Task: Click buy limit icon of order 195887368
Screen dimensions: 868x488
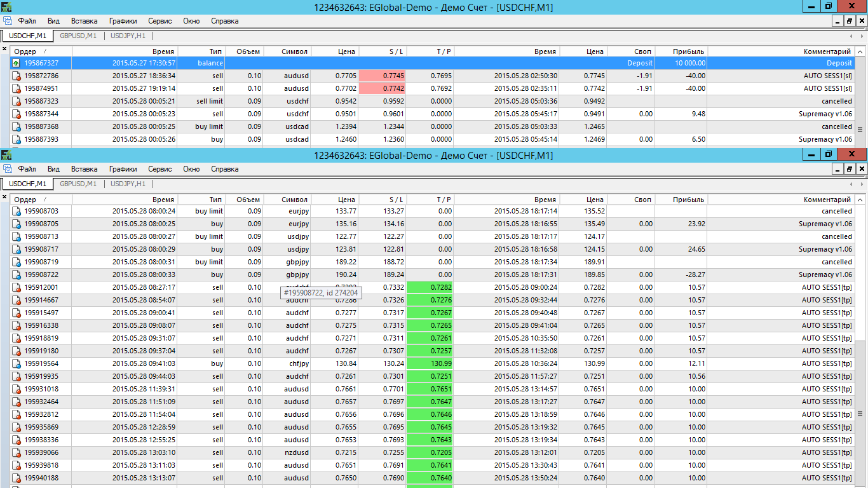Action: [17, 126]
